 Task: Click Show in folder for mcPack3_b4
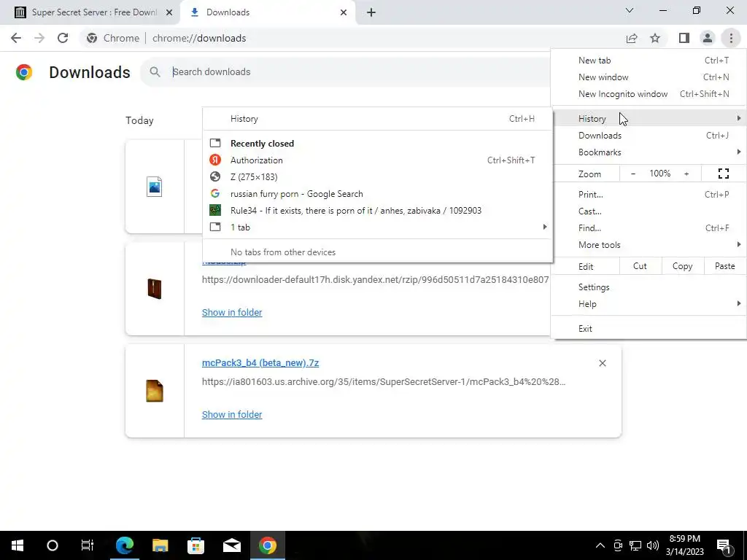point(232,415)
